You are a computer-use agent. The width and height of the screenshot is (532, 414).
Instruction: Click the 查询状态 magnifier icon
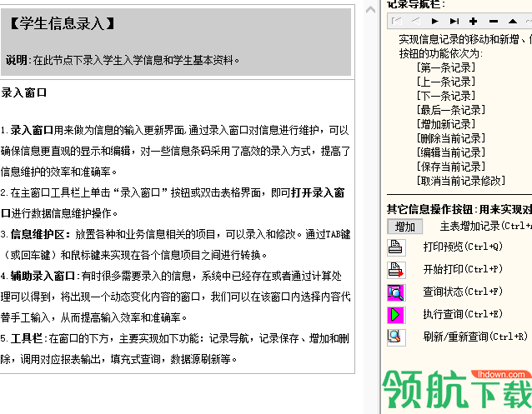[395, 292]
